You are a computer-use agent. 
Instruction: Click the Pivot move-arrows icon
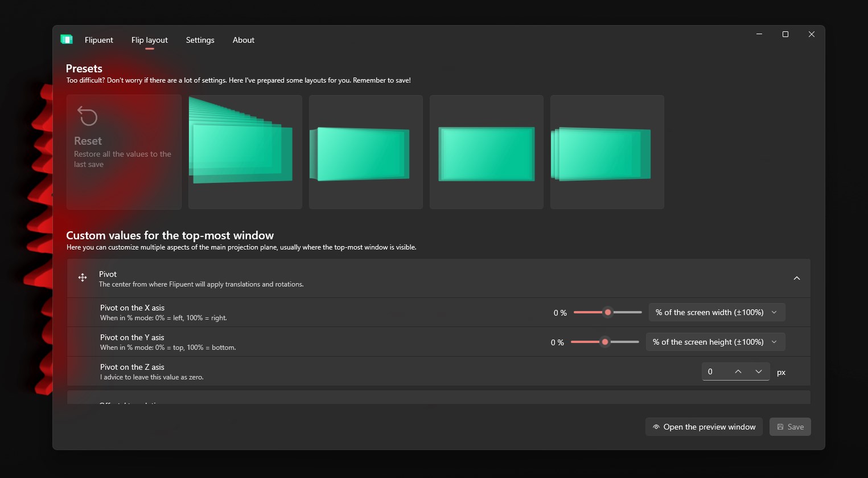click(x=83, y=277)
